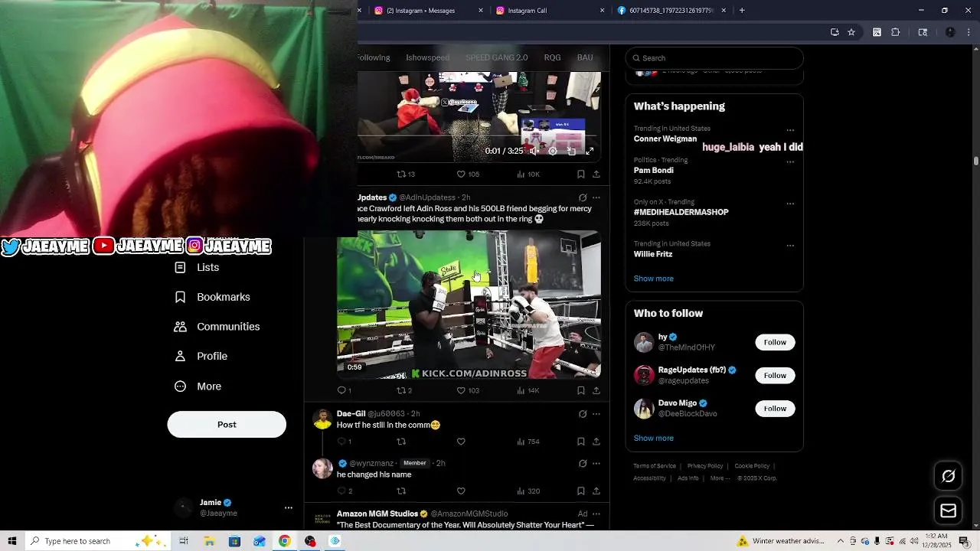Screen dimensions: 980x551
Task: Bookmark this page with star icon
Action: click(x=851, y=32)
